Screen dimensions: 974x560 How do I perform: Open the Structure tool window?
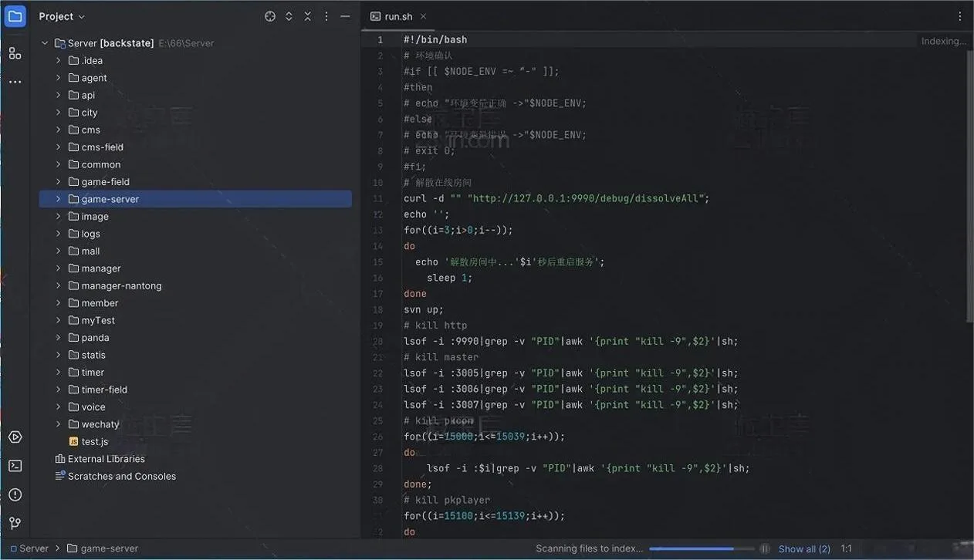coord(15,53)
